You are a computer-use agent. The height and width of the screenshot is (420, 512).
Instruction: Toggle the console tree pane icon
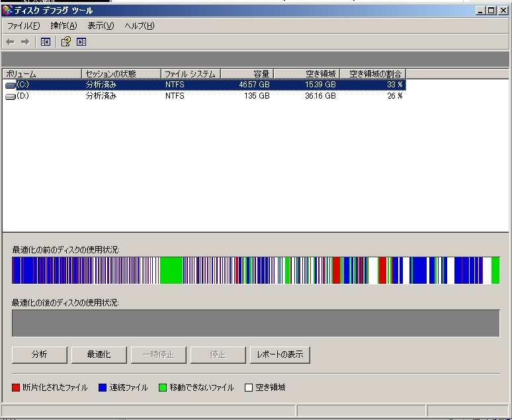46,42
